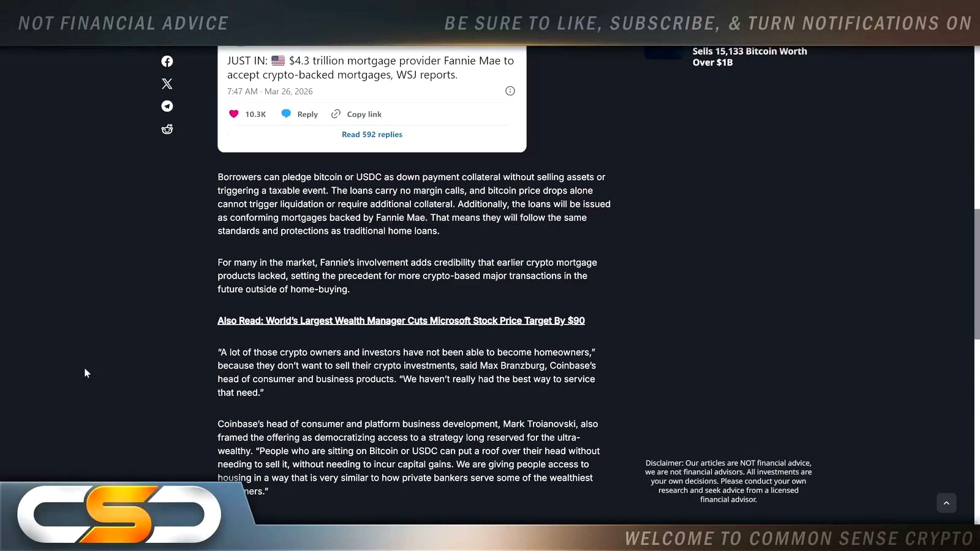Share the article on X

click(x=167, y=84)
